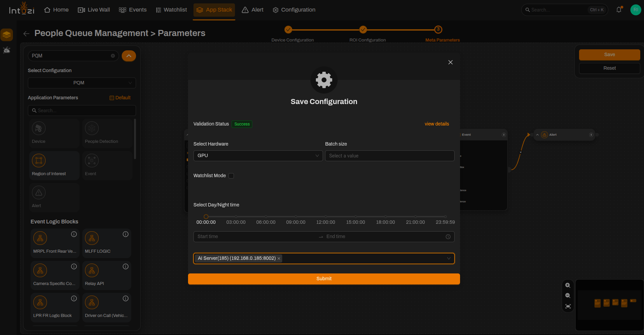This screenshot has height=335, width=644.
Task: Open the view details link
Action: pyautogui.click(x=437, y=124)
